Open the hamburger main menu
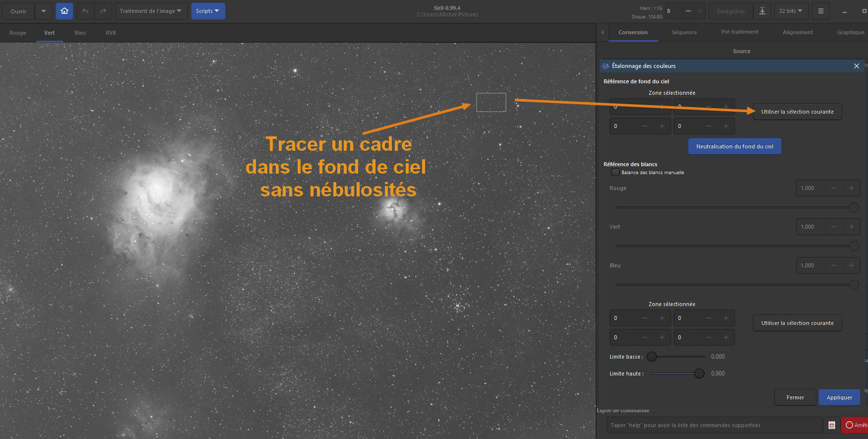The width and height of the screenshot is (868, 439). tap(821, 11)
